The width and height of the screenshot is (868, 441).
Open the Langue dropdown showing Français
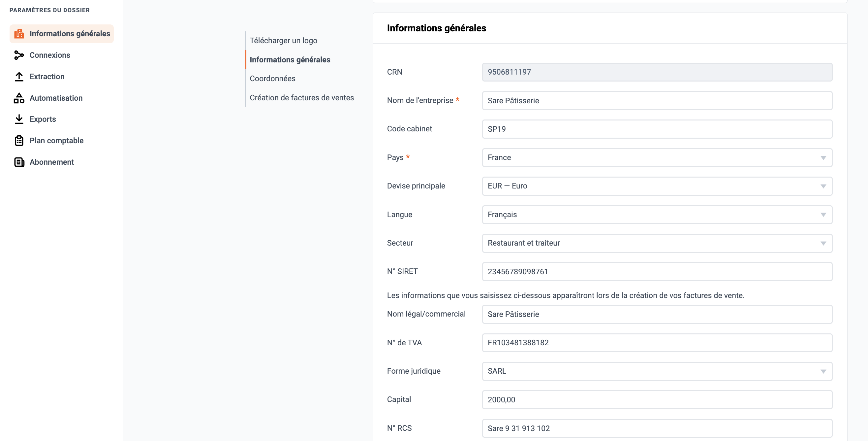click(657, 215)
